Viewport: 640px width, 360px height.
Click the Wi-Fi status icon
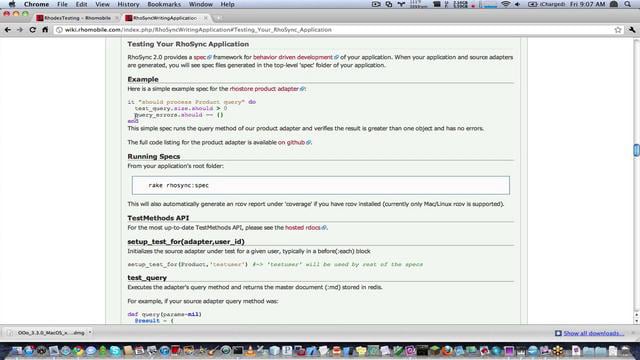(x=505, y=4)
